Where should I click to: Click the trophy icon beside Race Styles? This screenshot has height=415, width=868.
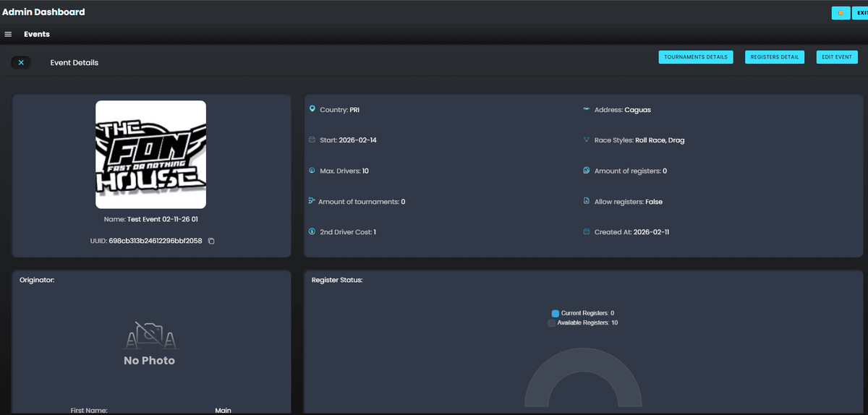coord(587,140)
